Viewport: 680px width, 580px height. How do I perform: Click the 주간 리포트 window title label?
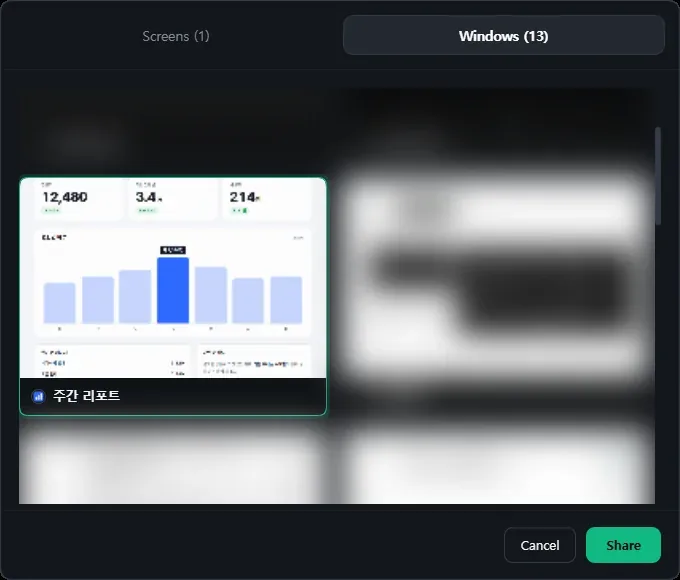[x=86, y=396]
